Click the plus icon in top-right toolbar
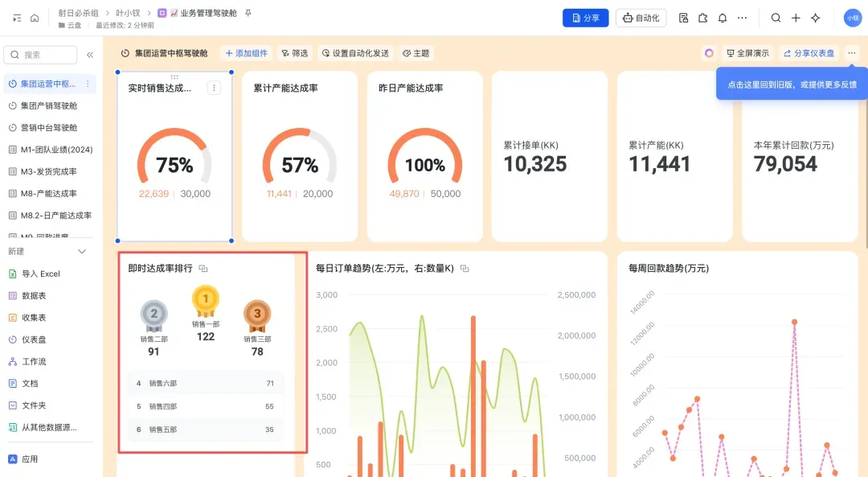The width and height of the screenshot is (868, 477). point(796,18)
